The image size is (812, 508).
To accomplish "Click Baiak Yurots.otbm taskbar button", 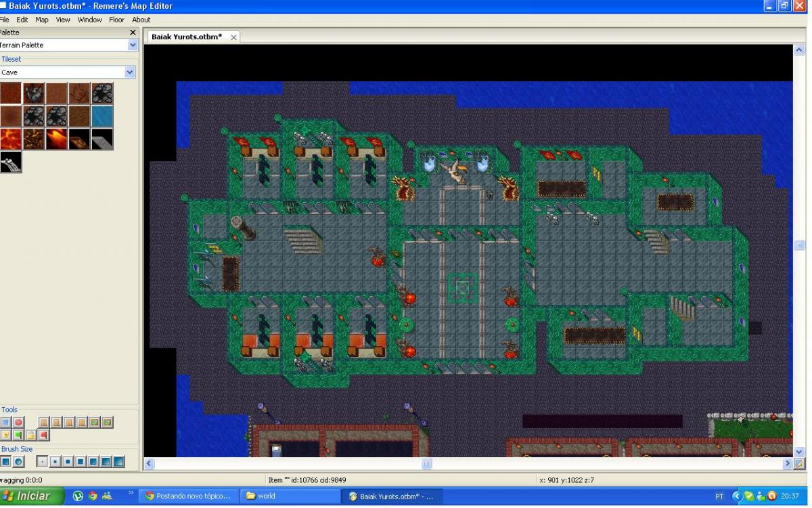I will (391, 496).
